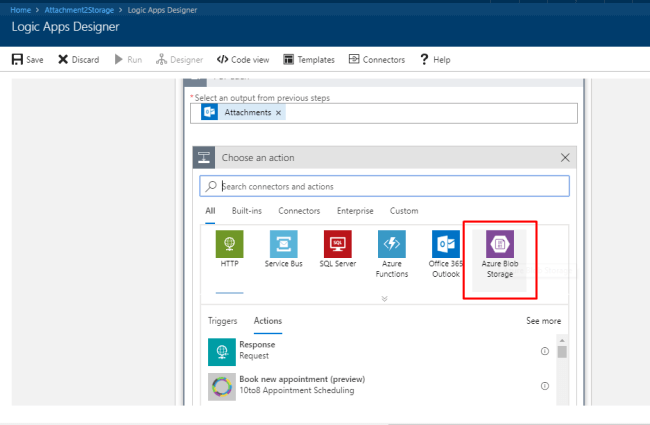Open the Connectors toolbar item
Screen dimensions: 650x425
pyautogui.click(x=377, y=60)
